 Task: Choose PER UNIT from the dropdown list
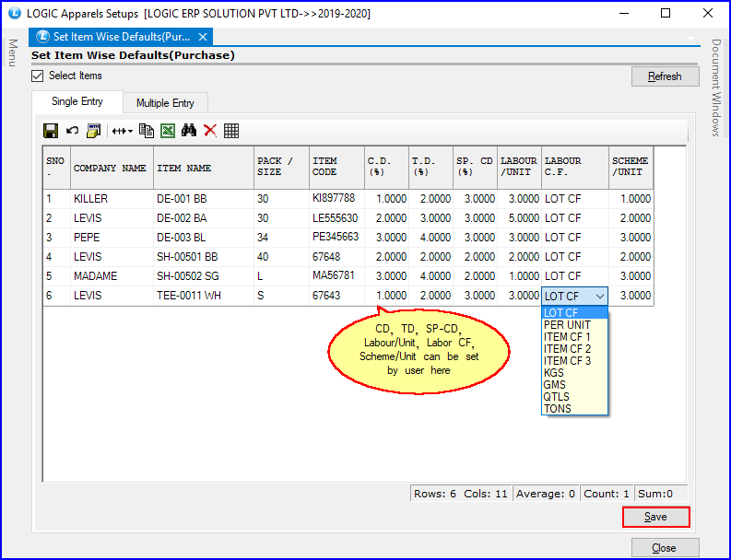click(574, 325)
